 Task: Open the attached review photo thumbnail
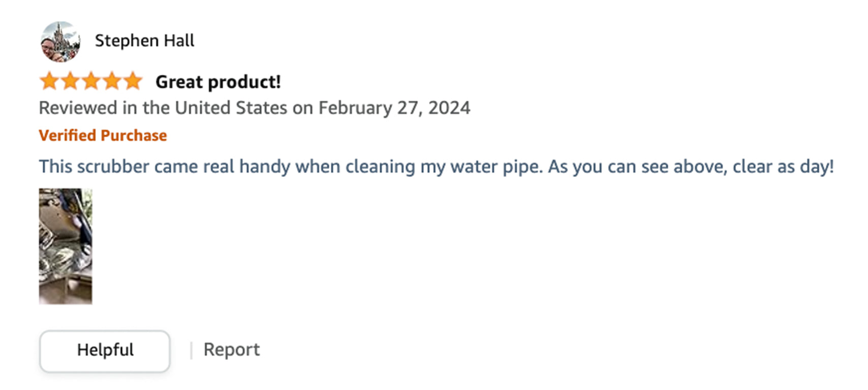coord(66,246)
